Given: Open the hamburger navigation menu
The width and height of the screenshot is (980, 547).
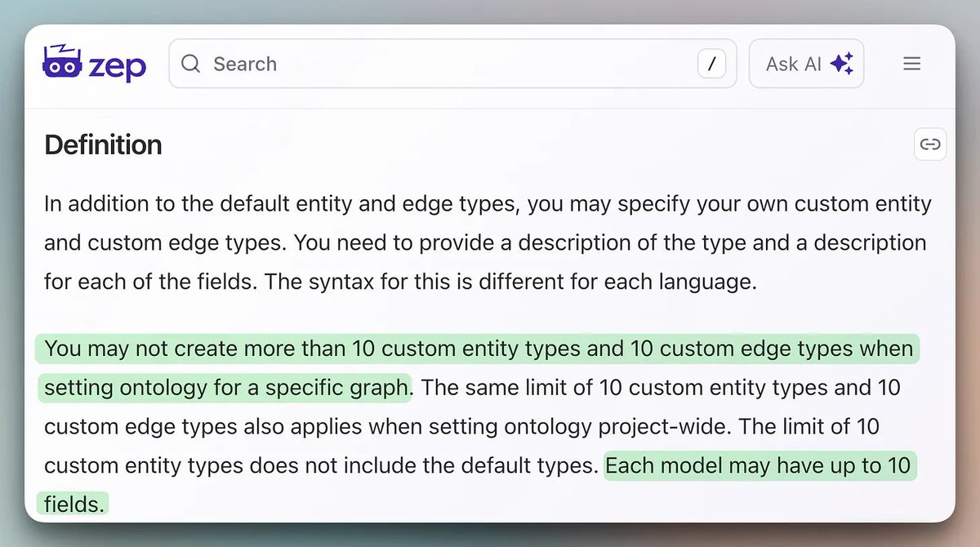Looking at the screenshot, I should pyautogui.click(x=912, y=64).
